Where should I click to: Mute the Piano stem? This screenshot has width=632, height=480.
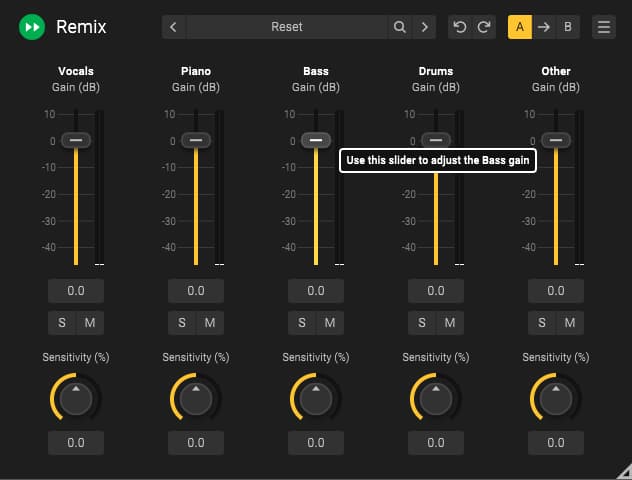click(x=210, y=322)
